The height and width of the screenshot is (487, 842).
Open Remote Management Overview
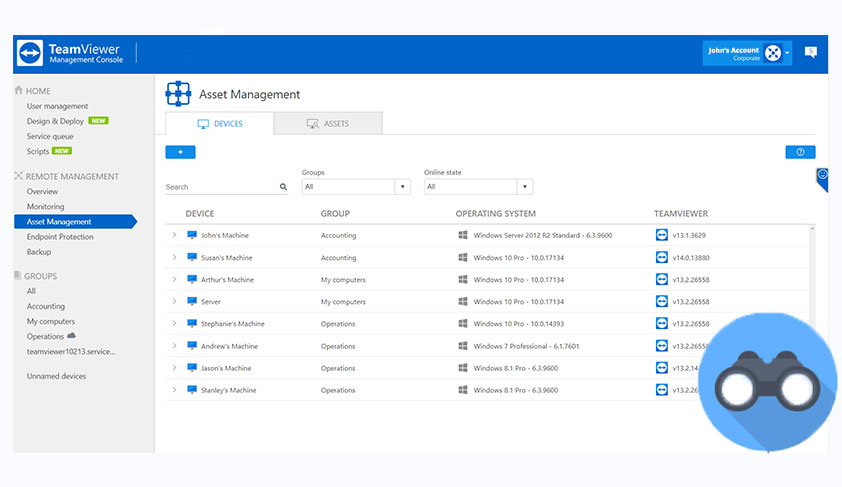click(x=42, y=192)
